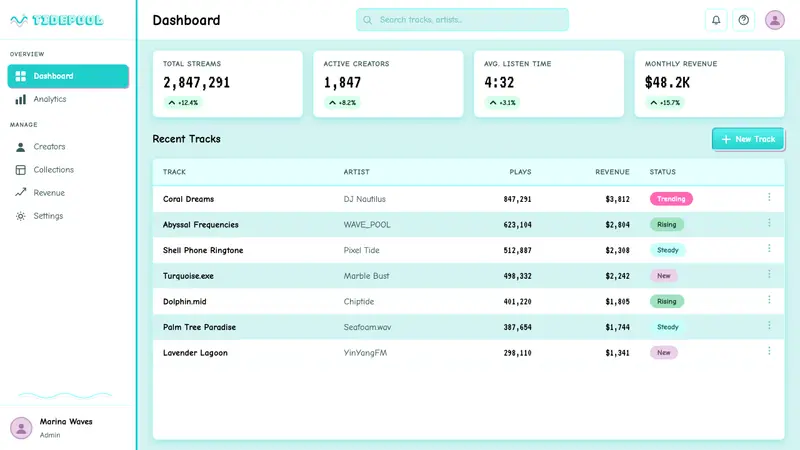The height and width of the screenshot is (450, 800).
Task: Click Rising badge on Dolphin.mid row
Action: (x=666, y=302)
